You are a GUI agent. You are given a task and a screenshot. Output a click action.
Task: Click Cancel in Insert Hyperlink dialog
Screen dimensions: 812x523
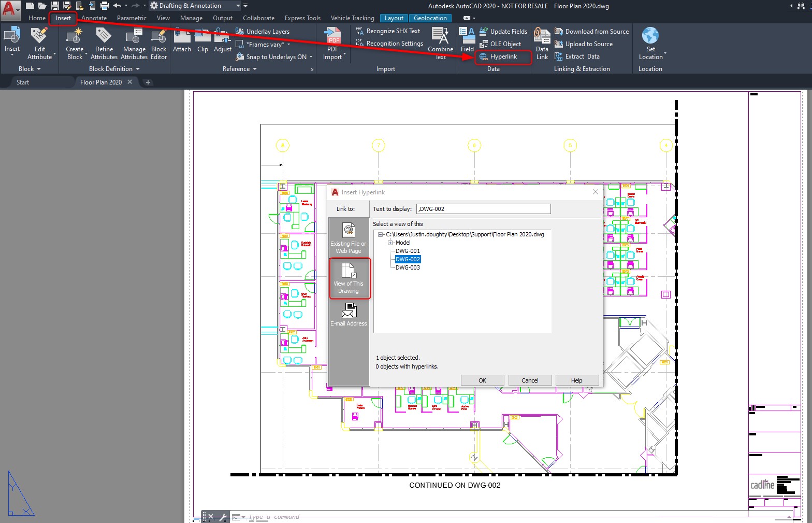coord(530,380)
